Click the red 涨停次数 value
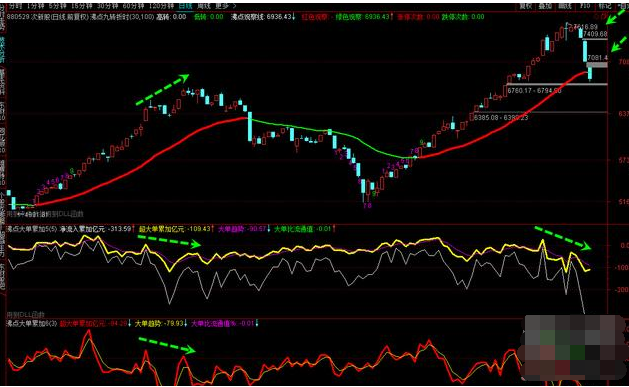The height and width of the screenshot is (387, 629). (418, 17)
